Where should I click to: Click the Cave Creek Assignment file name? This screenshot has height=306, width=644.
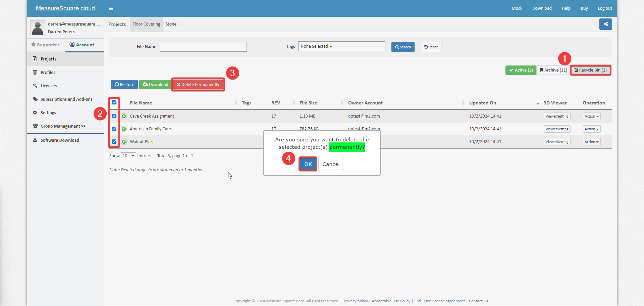tap(152, 116)
